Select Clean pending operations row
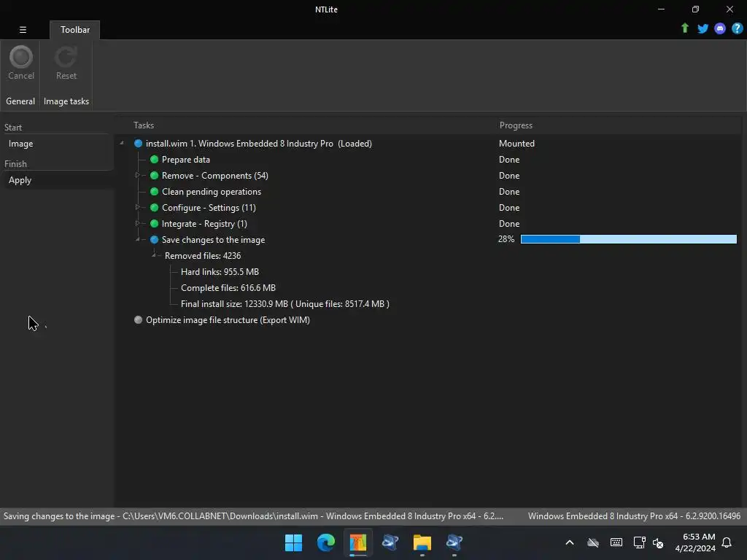The height and width of the screenshot is (560, 747). point(212,192)
